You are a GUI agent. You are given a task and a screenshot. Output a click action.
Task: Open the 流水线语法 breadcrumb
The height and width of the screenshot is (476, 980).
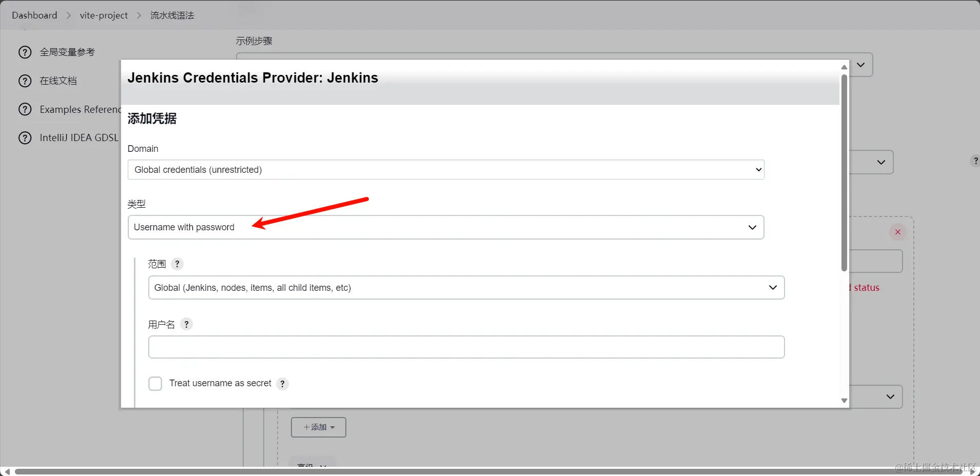(x=172, y=15)
